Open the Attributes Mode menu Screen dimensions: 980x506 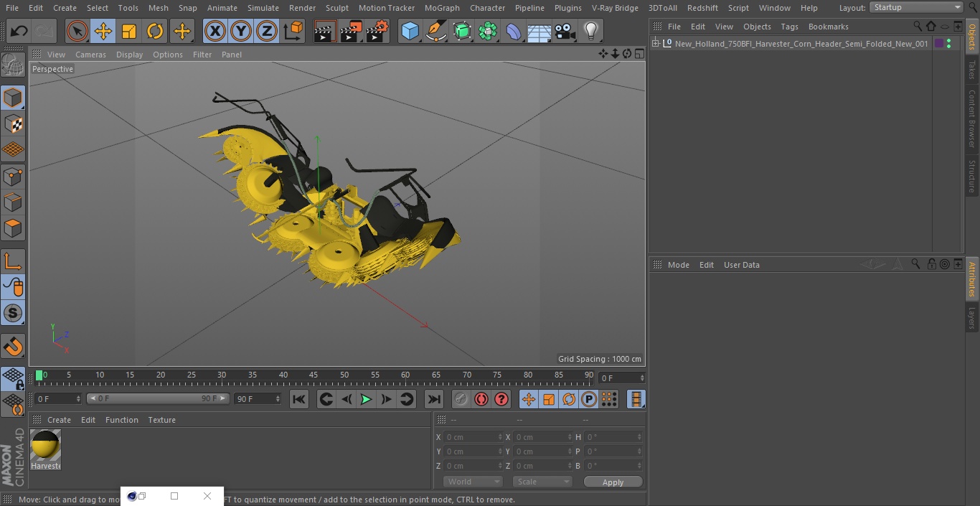click(x=678, y=265)
